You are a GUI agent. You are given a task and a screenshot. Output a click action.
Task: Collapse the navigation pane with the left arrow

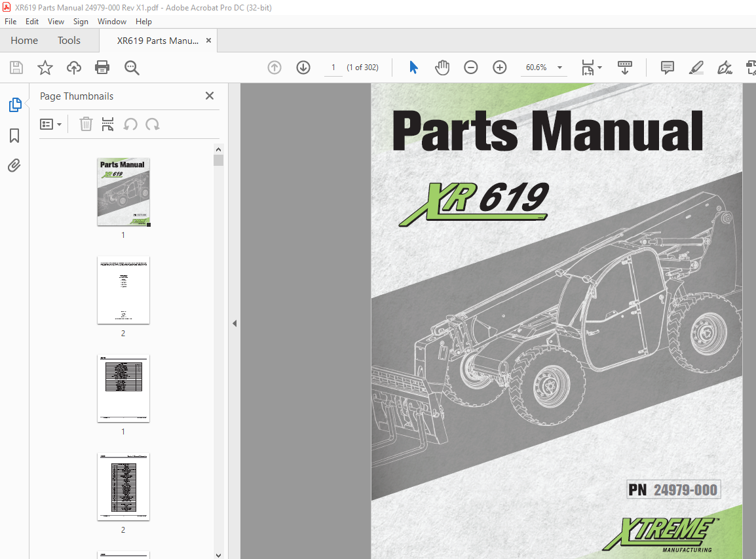tap(235, 324)
